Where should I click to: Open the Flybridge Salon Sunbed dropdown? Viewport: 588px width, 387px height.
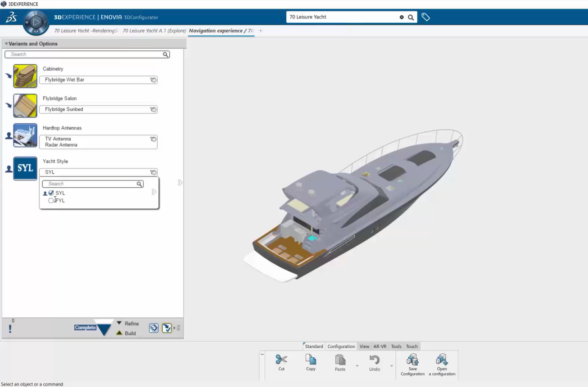(98, 109)
